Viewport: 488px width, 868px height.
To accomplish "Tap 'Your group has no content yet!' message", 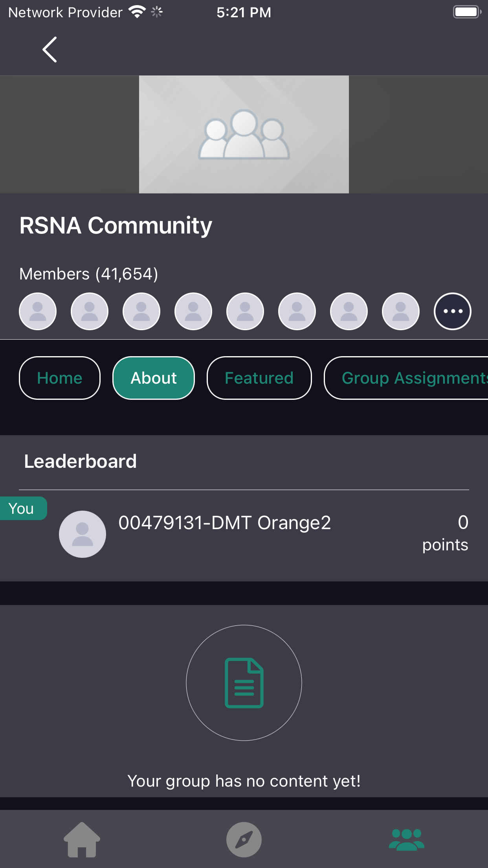I will pyautogui.click(x=244, y=781).
